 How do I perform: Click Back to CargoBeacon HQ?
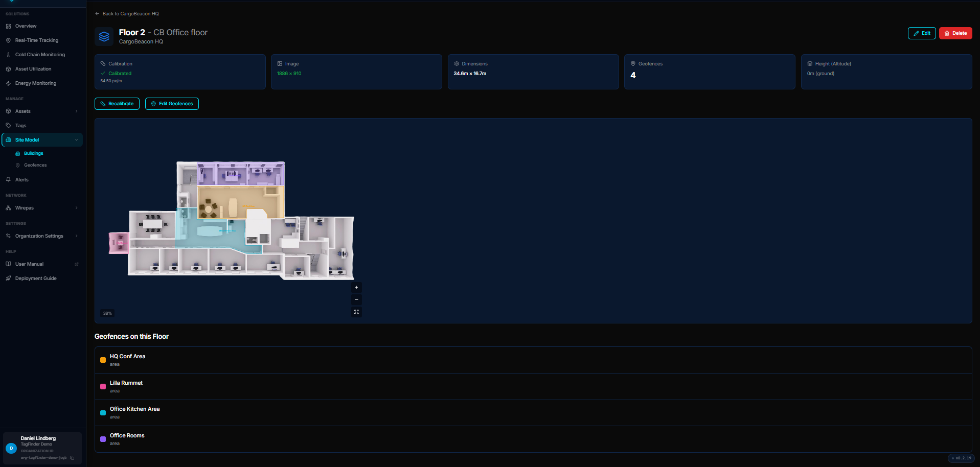(x=127, y=14)
